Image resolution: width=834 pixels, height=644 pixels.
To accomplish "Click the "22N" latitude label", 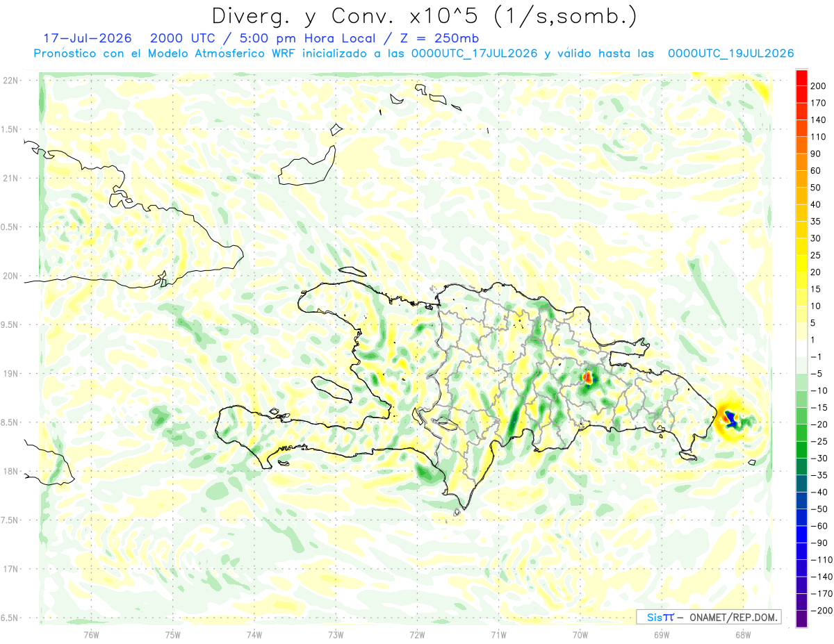I will 10,81.
